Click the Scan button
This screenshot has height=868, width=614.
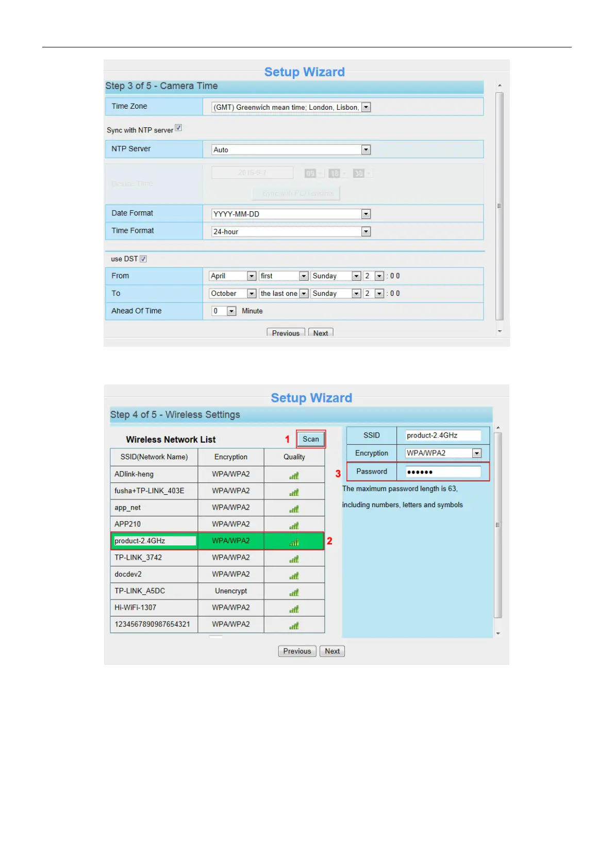click(x=311, y=439)
